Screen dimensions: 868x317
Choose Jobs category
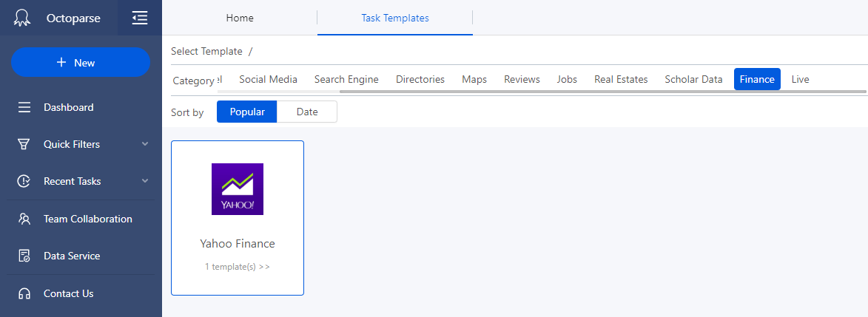click(x=567, y=79)
